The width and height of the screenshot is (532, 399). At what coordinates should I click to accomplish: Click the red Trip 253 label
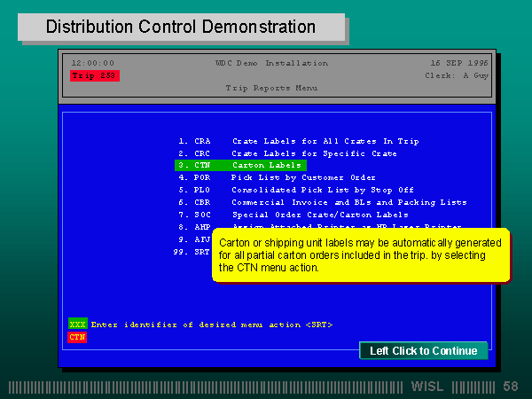(x=95, y=75)
